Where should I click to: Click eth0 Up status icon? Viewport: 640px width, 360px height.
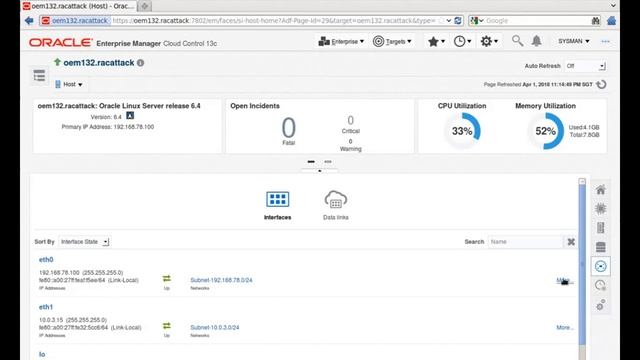tap(167, 279)
